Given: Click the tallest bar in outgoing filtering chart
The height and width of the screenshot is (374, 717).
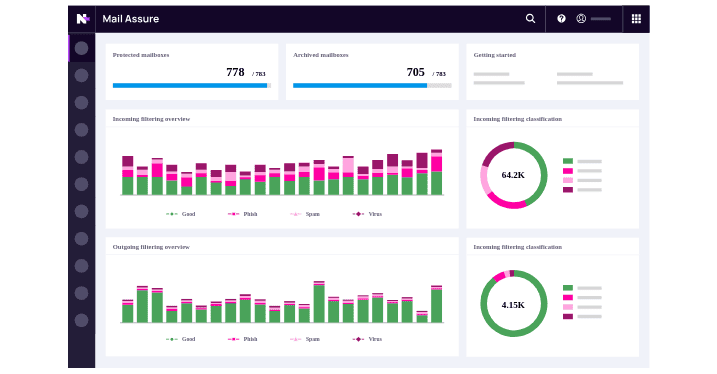Looking at the screenshot, I should pyautogui.click(x=319, y=302).
